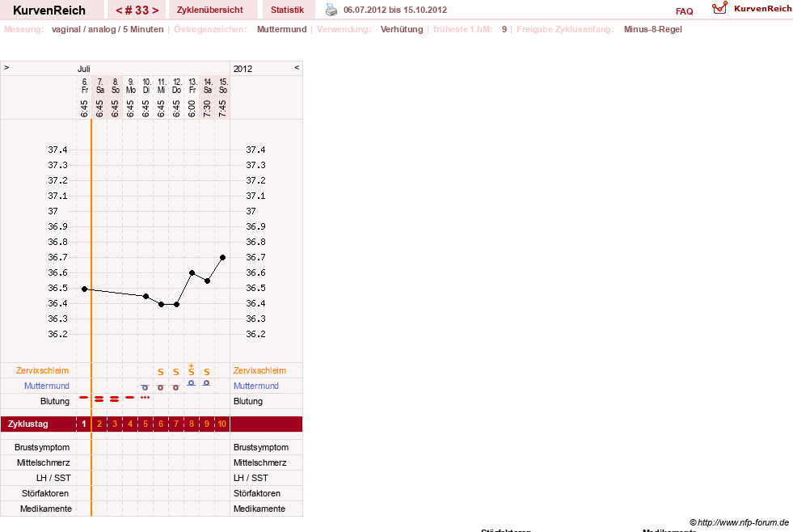The height and width of the screenshot is (532, 793).
Task: Click the Muttermund value in the settings line
Action: click(281, 29)
